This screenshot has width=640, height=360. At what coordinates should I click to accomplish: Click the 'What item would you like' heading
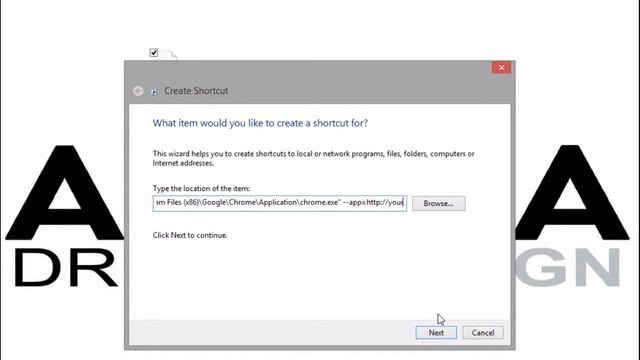[x=260, y=123]
